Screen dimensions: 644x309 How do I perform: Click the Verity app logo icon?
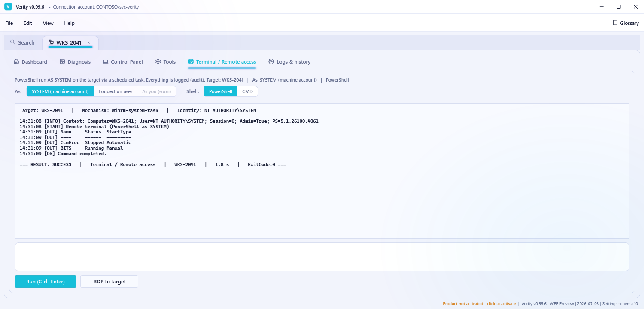point(8,7)
